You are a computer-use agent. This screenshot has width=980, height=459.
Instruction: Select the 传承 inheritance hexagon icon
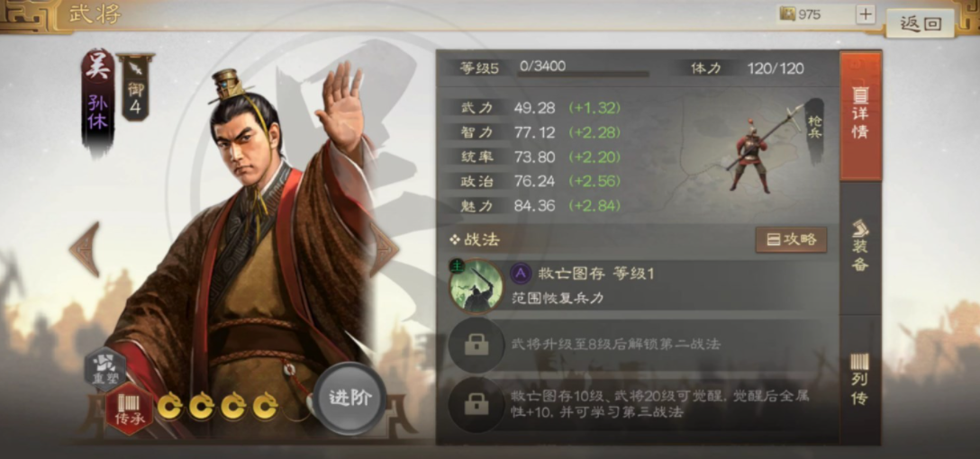click(129, 409)
